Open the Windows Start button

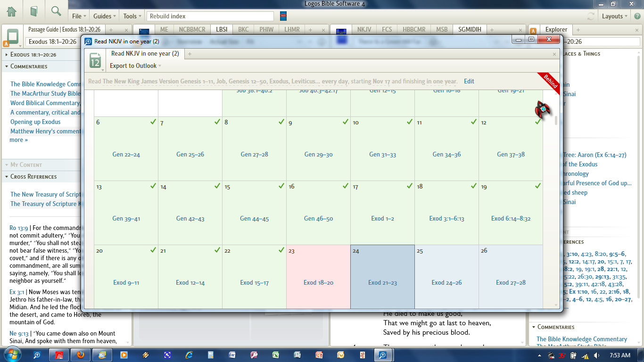click(x=13, y=354)
